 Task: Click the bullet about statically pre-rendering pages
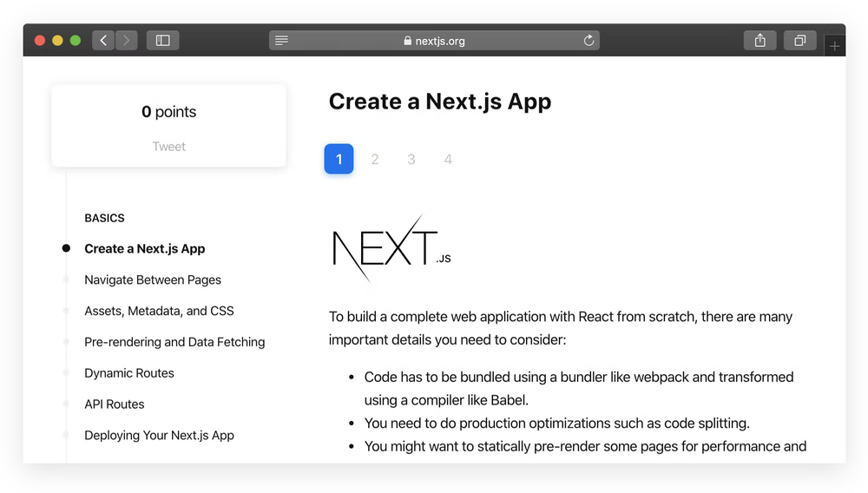(585, 446)
